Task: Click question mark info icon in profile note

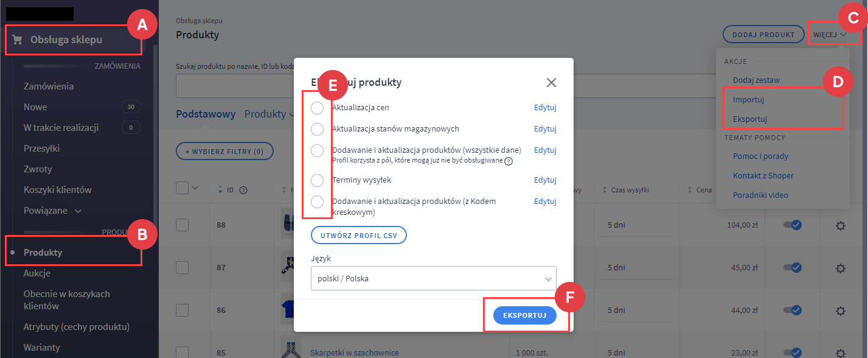Action: (x=509, y=161)
